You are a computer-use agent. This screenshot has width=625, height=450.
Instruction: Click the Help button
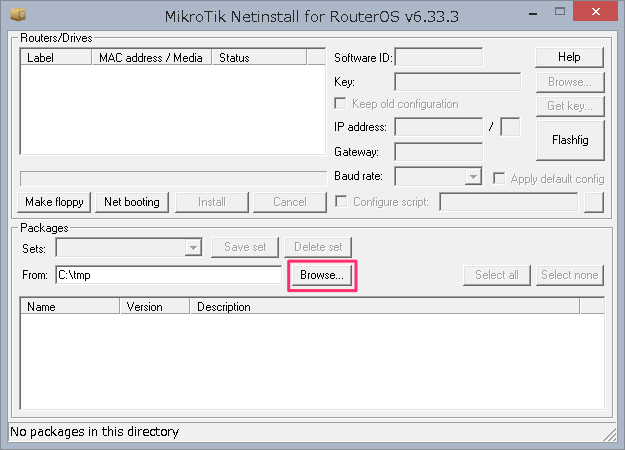click(x=569, y=57)
